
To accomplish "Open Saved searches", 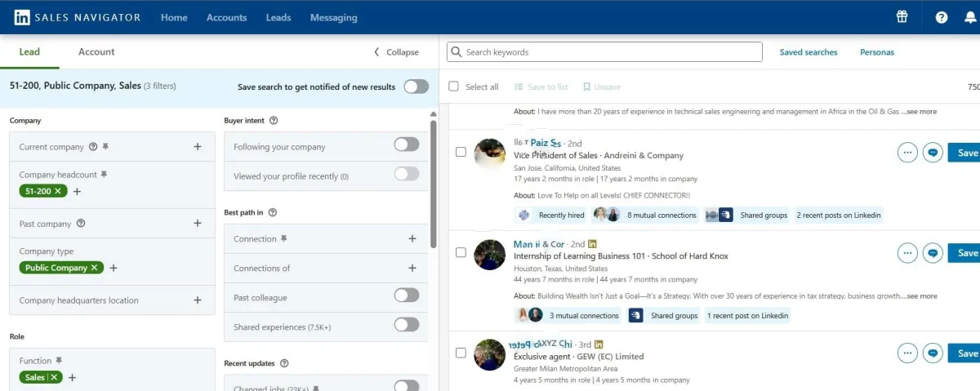I will 808,52.
